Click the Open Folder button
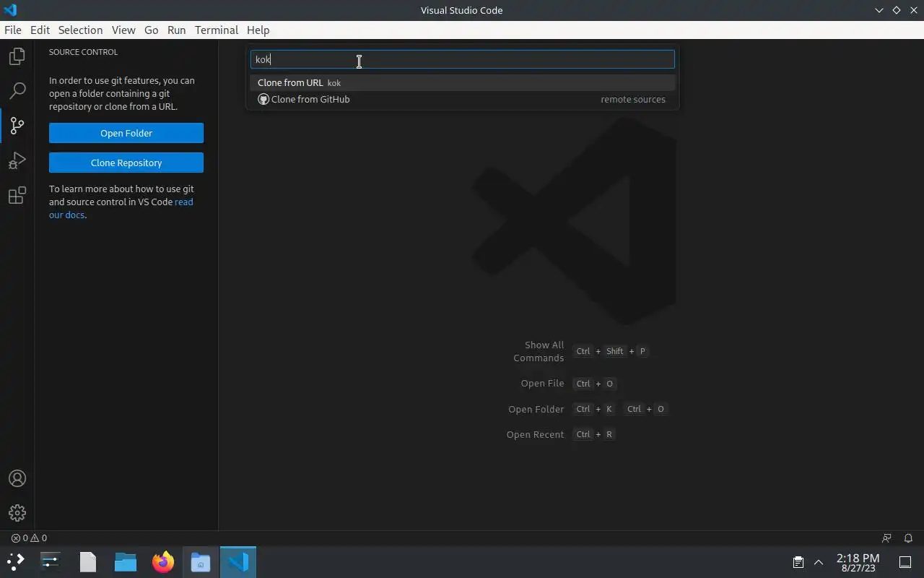Image resolution: width=924 pixels, height=578 pixels. click(126, 133)
